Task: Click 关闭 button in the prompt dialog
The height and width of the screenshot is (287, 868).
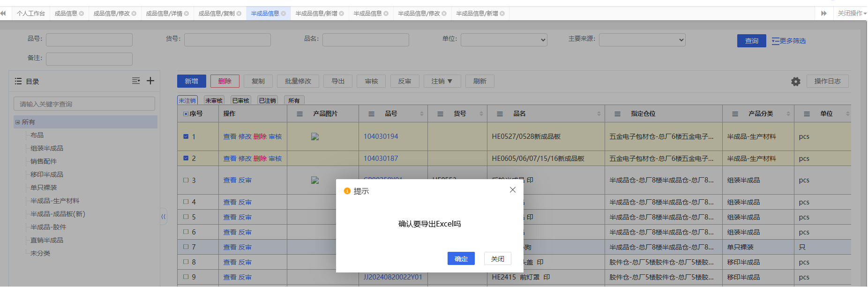Action: click(x=497, y=258)
